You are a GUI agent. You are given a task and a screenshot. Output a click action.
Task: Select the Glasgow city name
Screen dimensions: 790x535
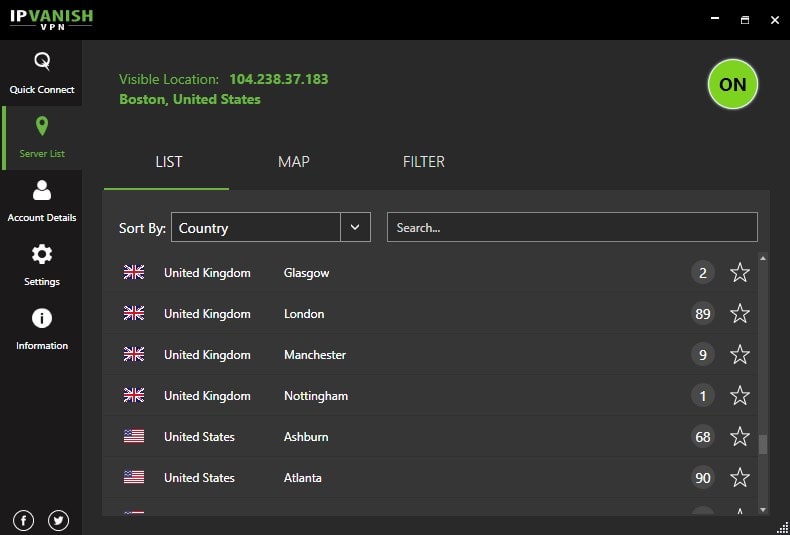(x=306, y=273)
